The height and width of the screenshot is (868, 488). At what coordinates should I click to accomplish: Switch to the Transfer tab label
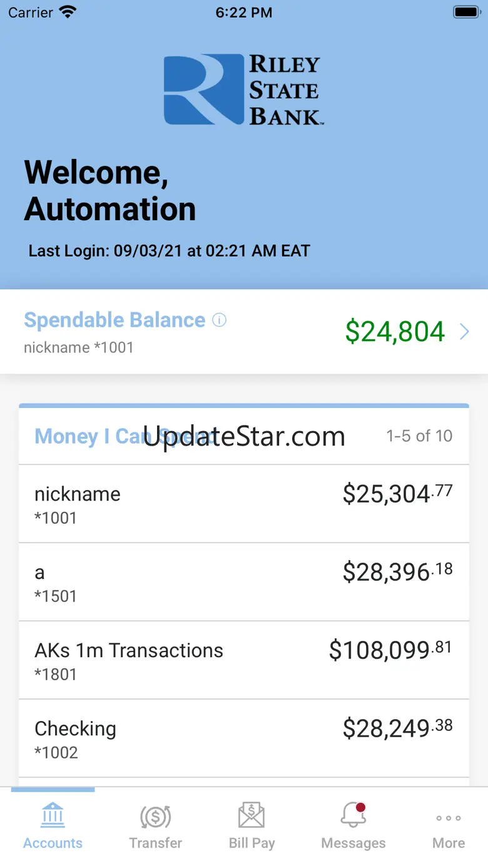(x=155, y=843)
